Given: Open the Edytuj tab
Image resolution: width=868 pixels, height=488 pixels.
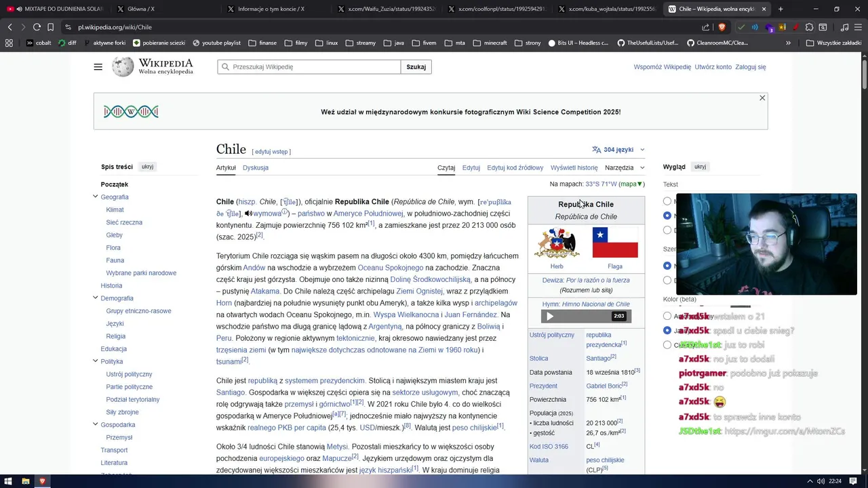Looking at the screenshot, I should (471, 167).
